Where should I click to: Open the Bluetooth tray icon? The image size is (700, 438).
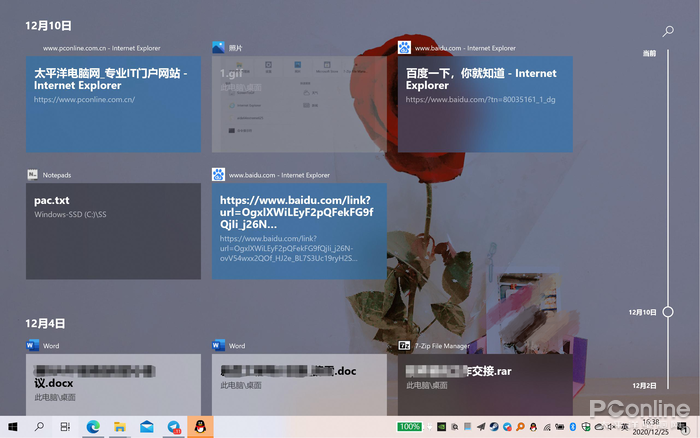click(573, 427)
